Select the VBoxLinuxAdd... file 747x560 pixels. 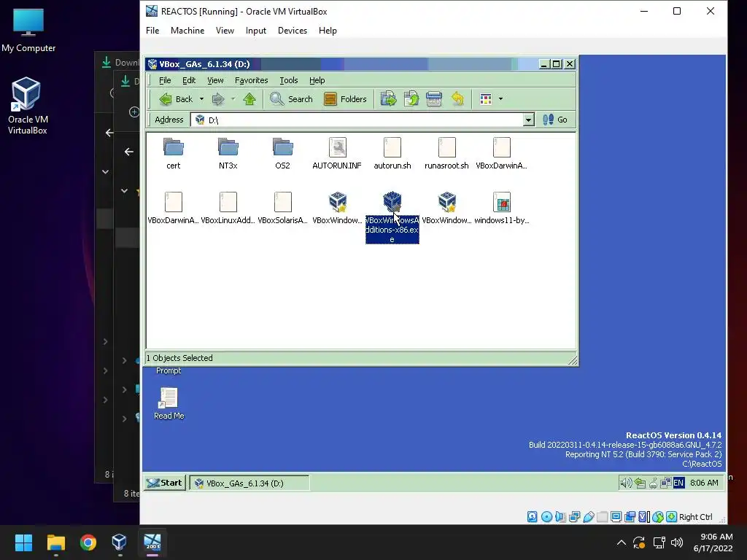[228, 208]
